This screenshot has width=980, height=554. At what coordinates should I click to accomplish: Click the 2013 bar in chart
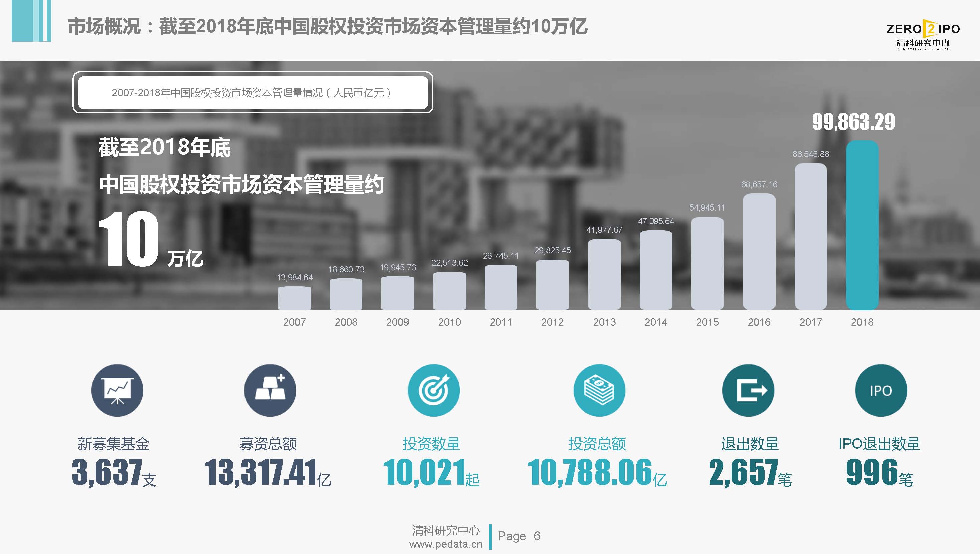tap(604, 274)
